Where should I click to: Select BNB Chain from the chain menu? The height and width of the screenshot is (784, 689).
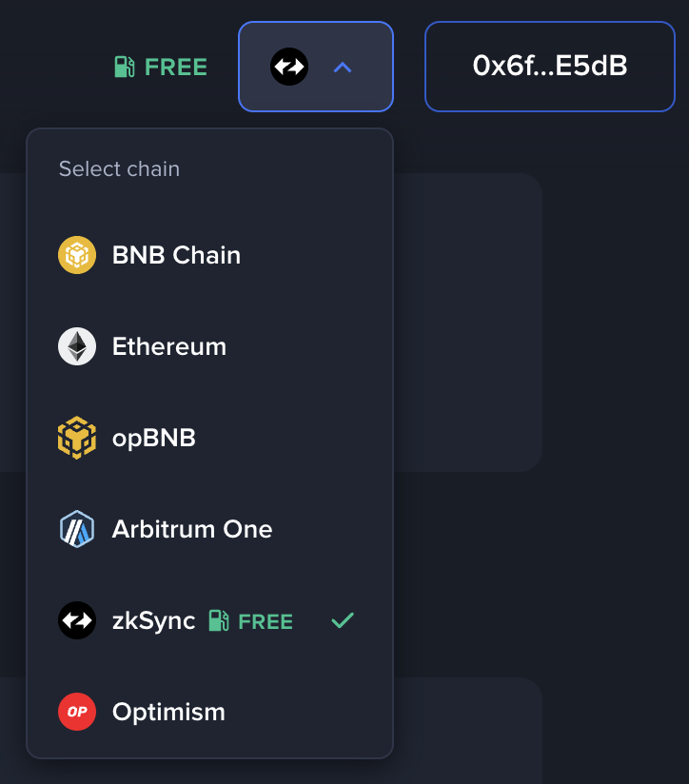click(176, 255)
